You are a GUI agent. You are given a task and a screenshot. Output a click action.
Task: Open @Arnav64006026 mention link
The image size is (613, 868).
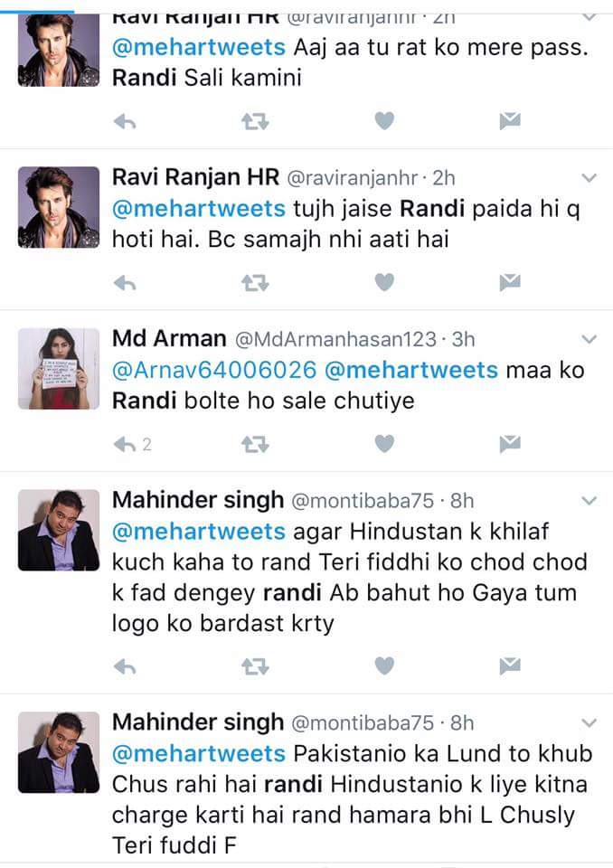(x=214, y=370)
